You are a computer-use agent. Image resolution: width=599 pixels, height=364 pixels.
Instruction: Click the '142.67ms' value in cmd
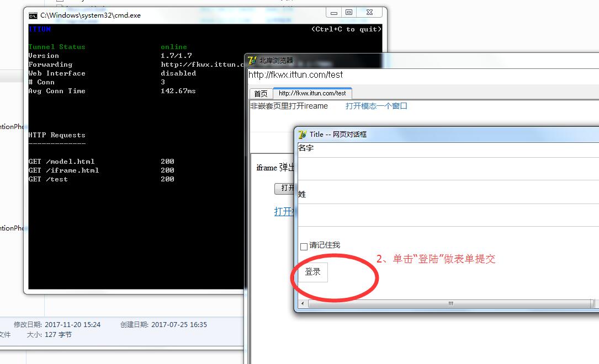click(x=178, y=91)
